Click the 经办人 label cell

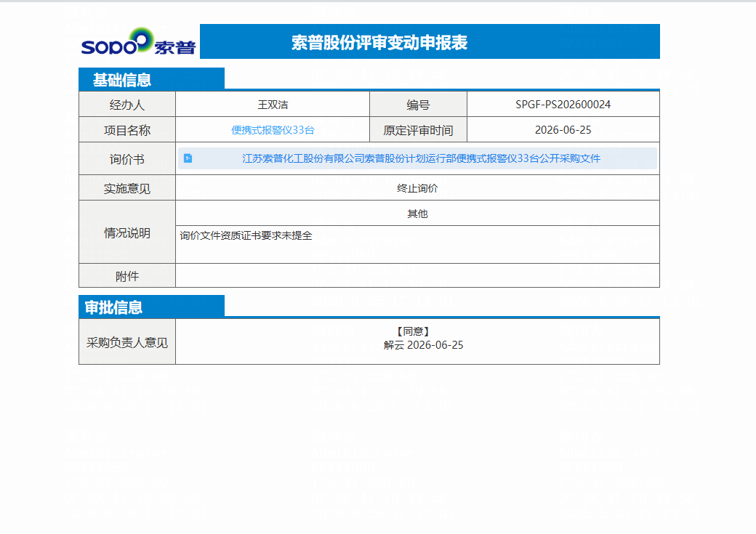(126, 104)
